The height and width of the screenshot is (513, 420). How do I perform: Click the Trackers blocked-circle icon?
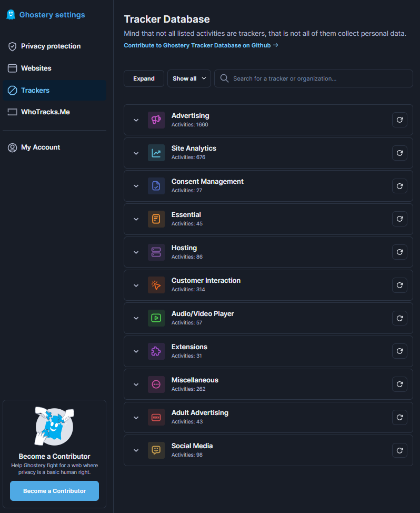click(13, 90)
